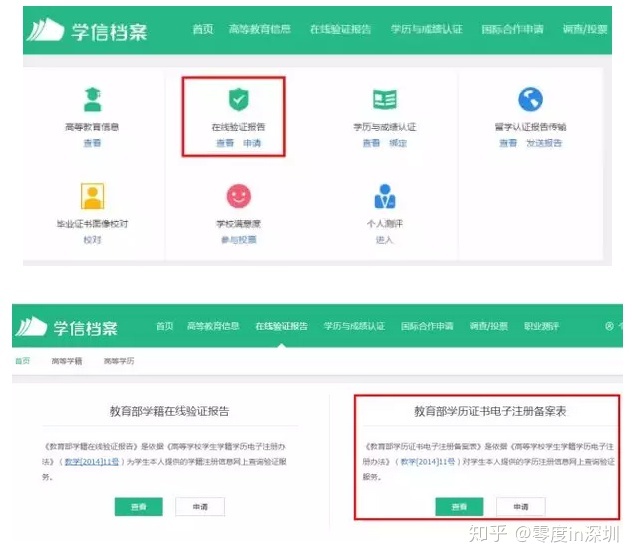The height and width of the screenshot is (560, 636).
Task: Click 参与投票 under 学校满意度
Action: 238,240
